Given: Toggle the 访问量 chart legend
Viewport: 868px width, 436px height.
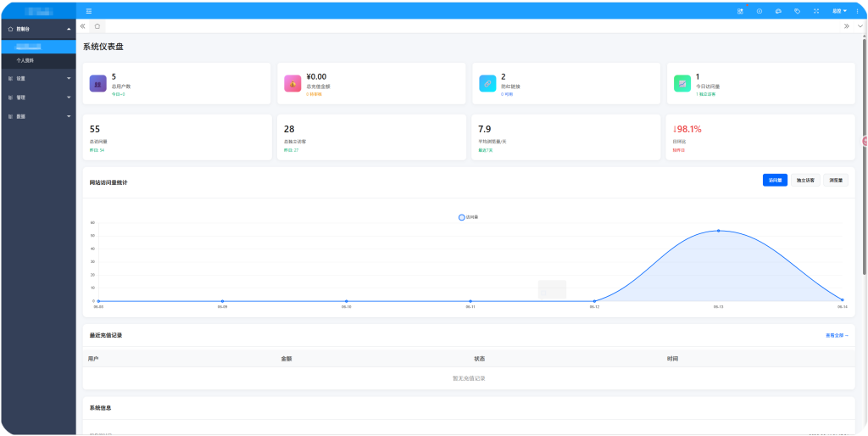Looking at the screenshot, I should pyautogui.click(x=468, y=217).
